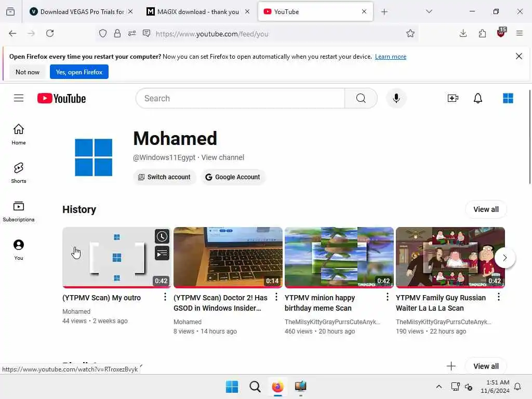Open the uBlock Origin extension icon
The width and height of the screenshot is (532, 399).
tap(501, 33)
